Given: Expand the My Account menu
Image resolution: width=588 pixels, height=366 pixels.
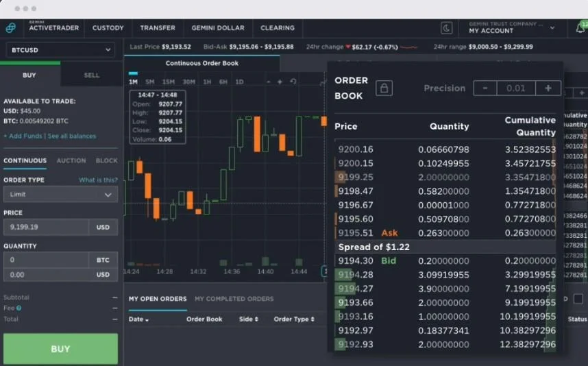Looking at the screenshot, I should coord(511,28).
